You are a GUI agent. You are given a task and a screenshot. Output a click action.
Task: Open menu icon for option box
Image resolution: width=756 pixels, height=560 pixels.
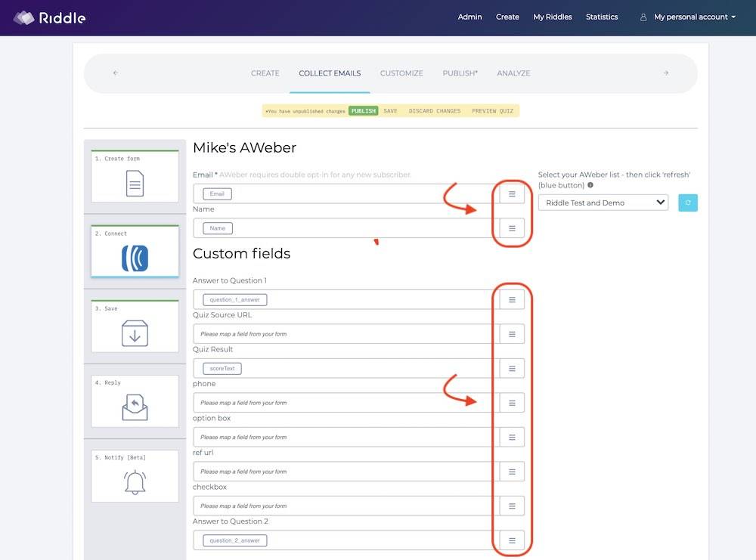click(x=512, y=437)
